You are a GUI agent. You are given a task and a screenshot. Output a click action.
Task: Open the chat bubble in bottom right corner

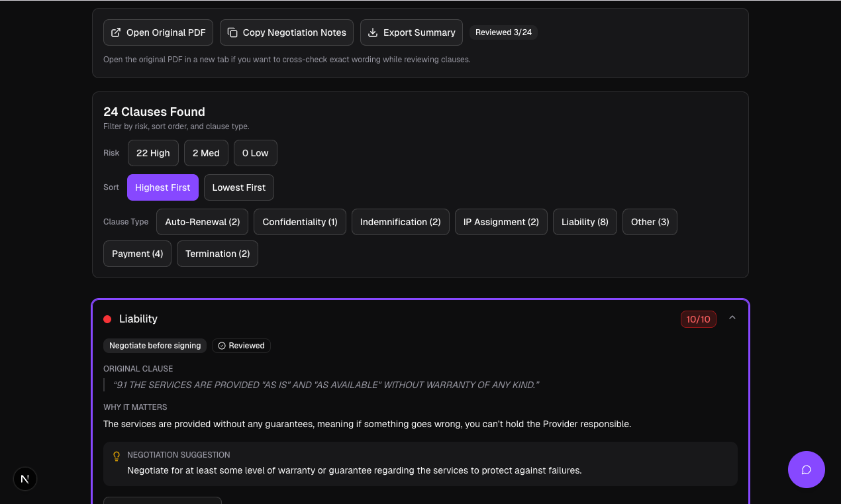(x=807, y=470)
